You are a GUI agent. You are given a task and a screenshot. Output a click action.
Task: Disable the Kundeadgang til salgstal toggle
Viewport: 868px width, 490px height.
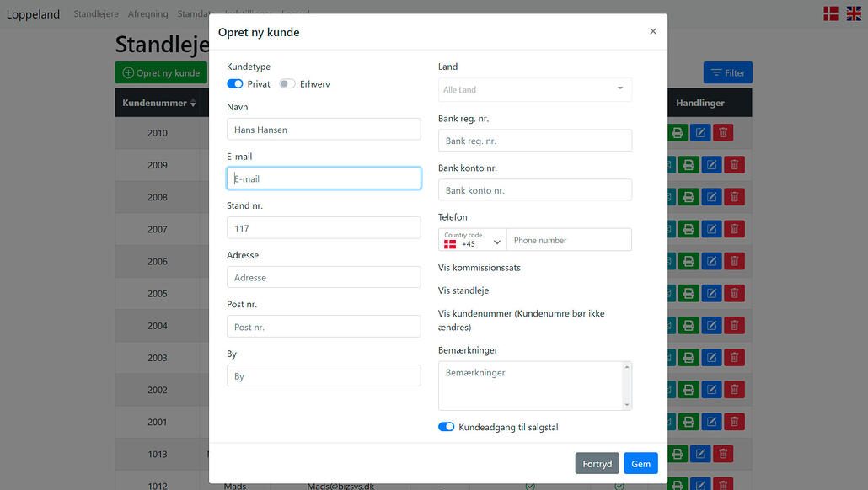pos(446,427)
